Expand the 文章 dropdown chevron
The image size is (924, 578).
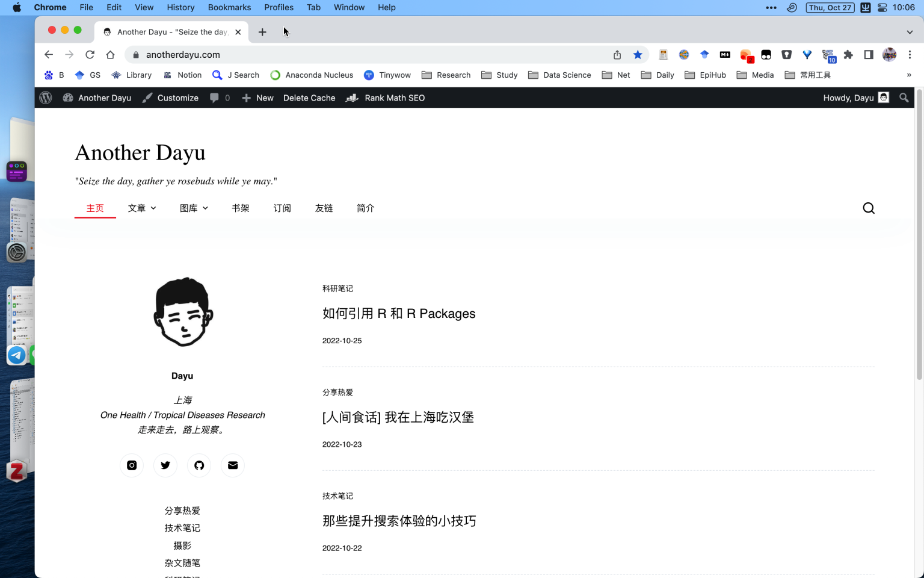(153, 208)
